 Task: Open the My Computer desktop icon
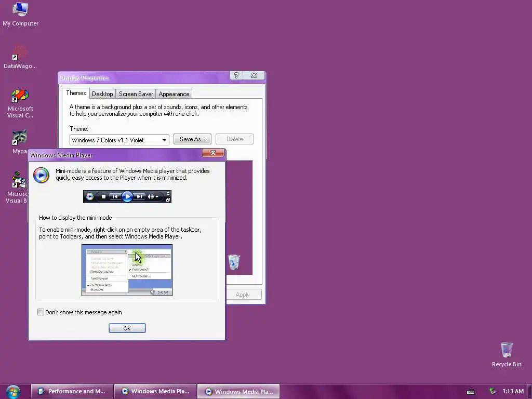(x=20, y=14)
